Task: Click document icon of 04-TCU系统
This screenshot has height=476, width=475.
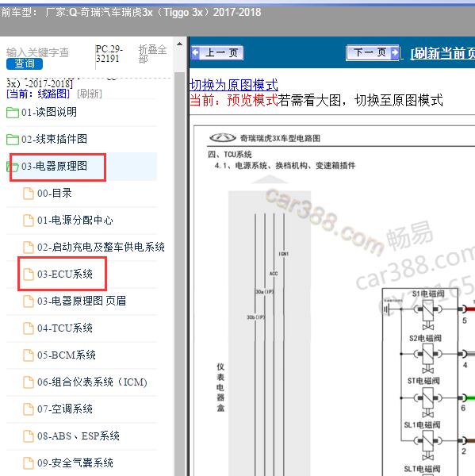Action: pos(29,328)
